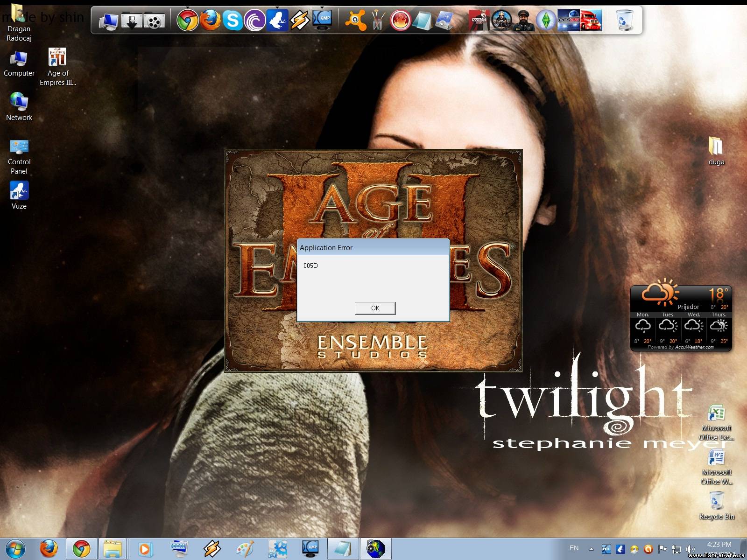Viewport: 747px width, 560px height.
Task: Open the Vuze desktop shortcut
Action: coord(19,195)
